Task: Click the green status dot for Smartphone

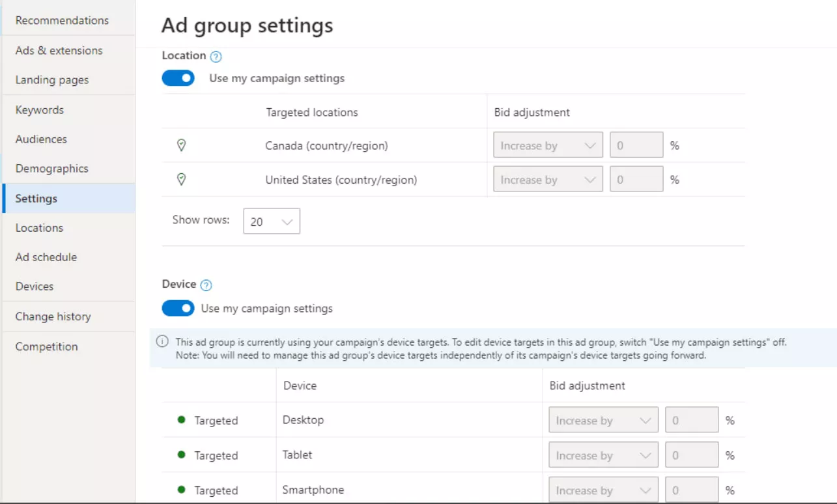Action: click(182, 490)
